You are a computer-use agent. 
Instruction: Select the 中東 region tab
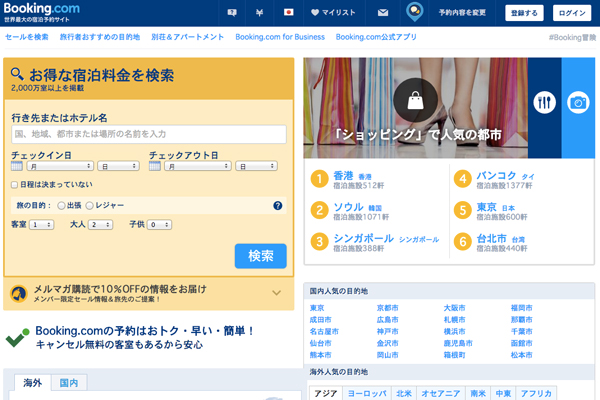[503, 393]
